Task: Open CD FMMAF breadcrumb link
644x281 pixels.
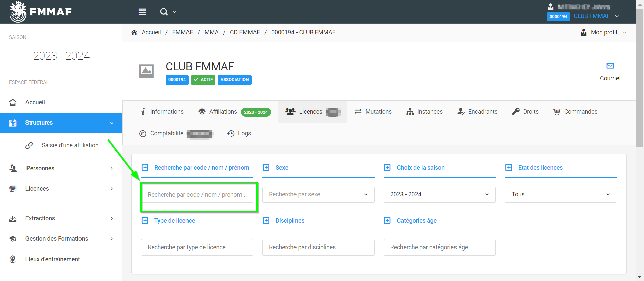Action: pos(245,32)
